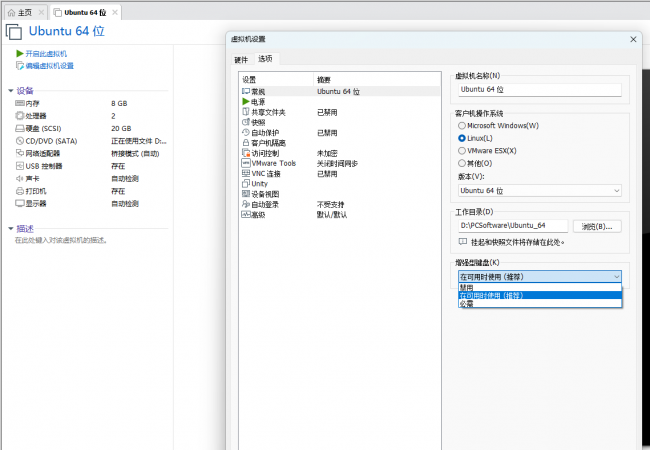Click the CD/DVD (SATA) disc icon
Screen dimensions: 650x450
[x=20, y=141]
